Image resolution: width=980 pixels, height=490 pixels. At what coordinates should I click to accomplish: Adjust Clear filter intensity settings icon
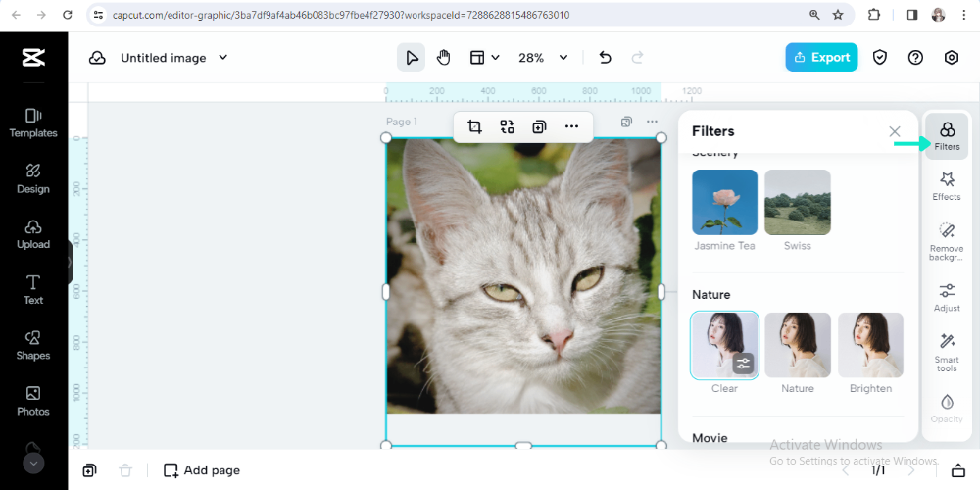[743, 364]
